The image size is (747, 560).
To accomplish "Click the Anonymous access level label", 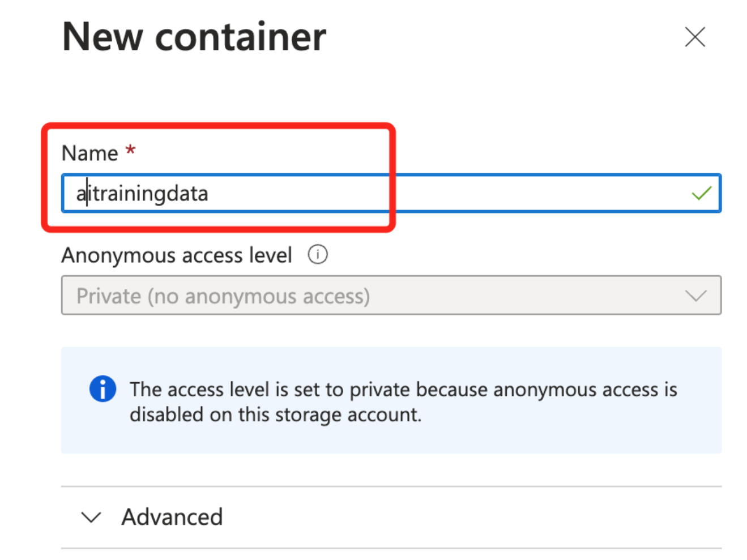I will tap(177, 255).
